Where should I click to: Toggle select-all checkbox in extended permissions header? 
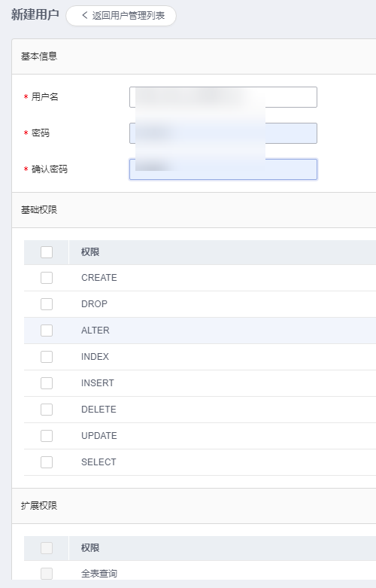point(47,548)
